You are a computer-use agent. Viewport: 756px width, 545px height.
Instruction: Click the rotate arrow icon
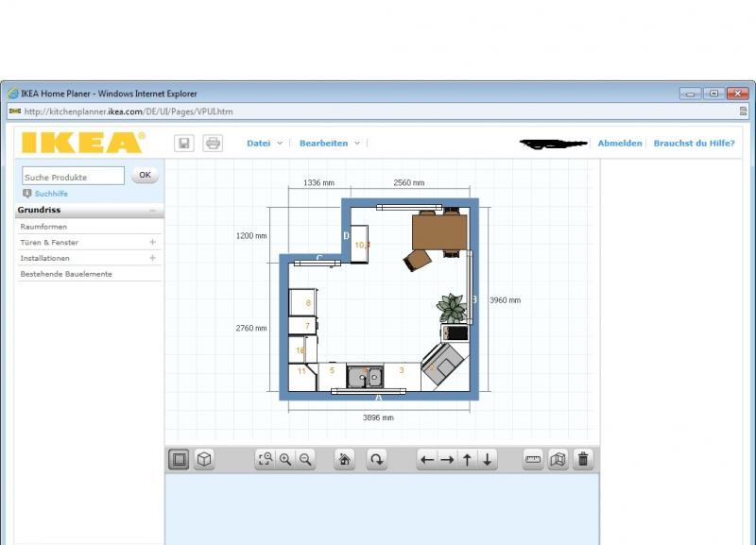coord(376,460)
